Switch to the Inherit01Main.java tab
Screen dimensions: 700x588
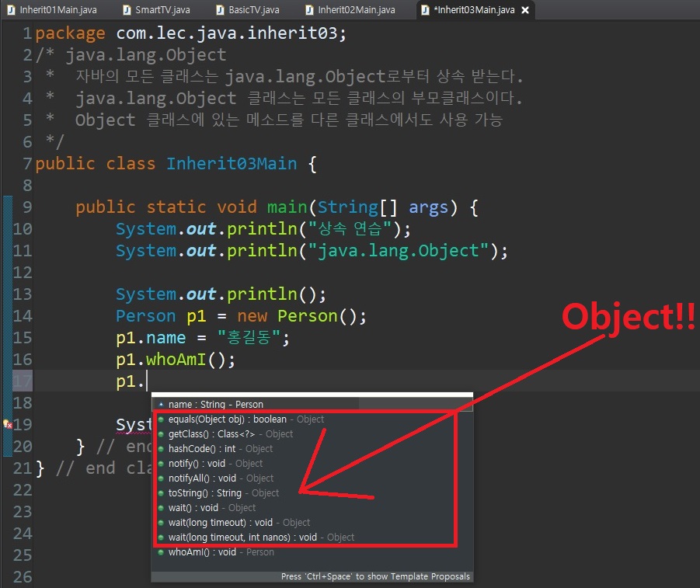coord(52,10)
